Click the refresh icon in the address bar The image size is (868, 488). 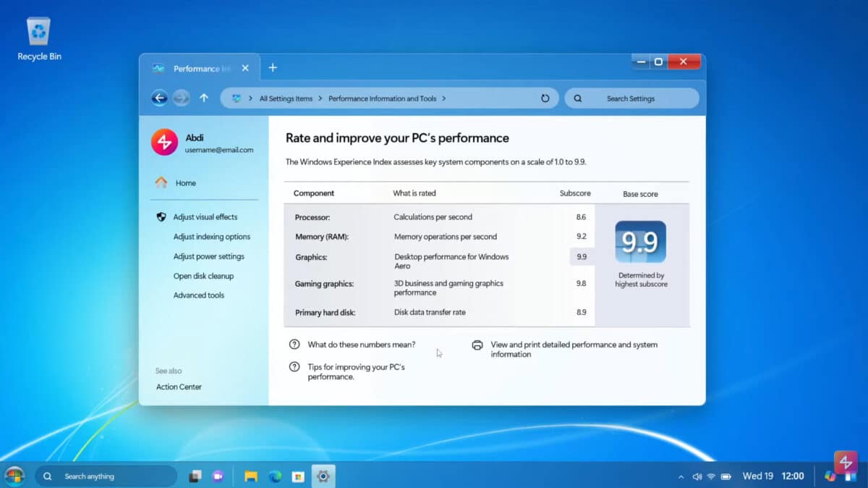point(545,98)
